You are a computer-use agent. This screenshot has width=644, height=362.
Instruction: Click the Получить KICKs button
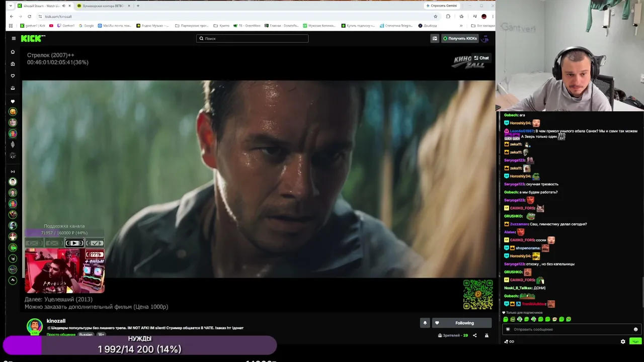coord(459,38)
